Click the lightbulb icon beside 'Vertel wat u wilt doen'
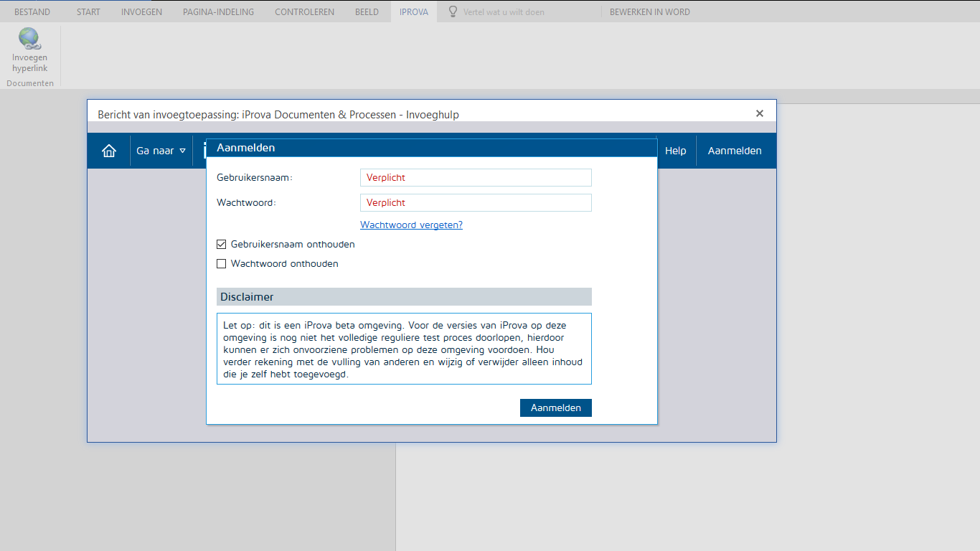The height and width of the screenshot is (551, 980). pos(453,11)
